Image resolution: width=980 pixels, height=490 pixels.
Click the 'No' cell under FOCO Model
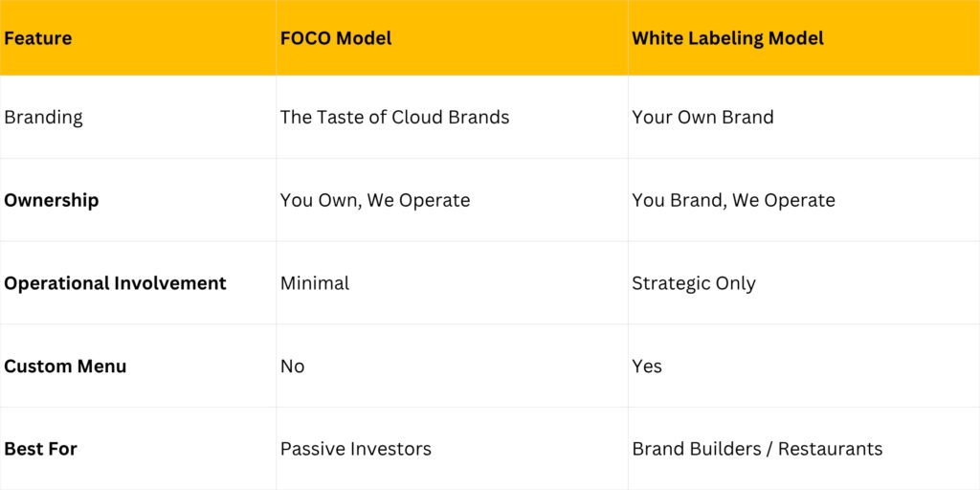pos(293,367)
